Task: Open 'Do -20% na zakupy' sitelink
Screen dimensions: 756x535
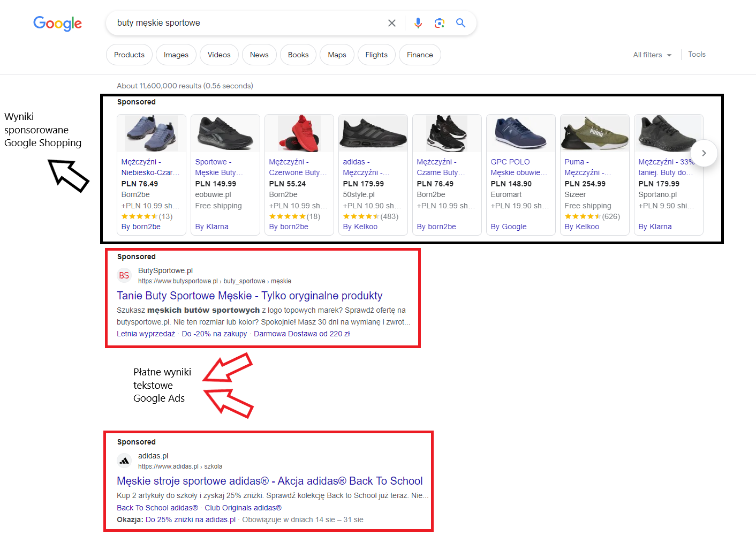Action: [214, 334]
